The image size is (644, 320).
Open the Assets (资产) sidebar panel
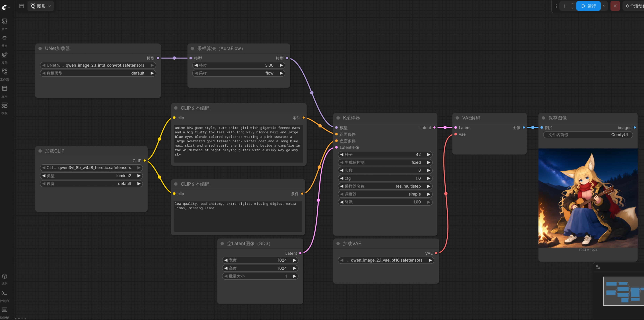click(5, 24)
